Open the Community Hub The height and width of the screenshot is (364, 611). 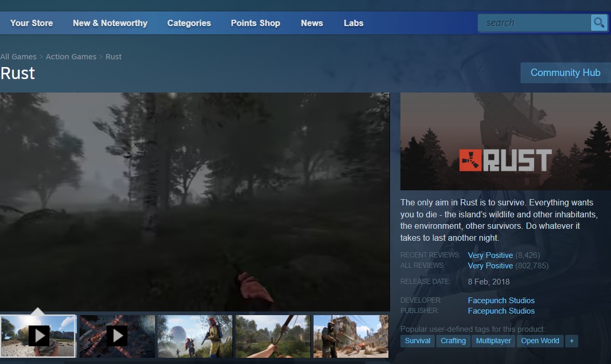(x=565, y=72)
